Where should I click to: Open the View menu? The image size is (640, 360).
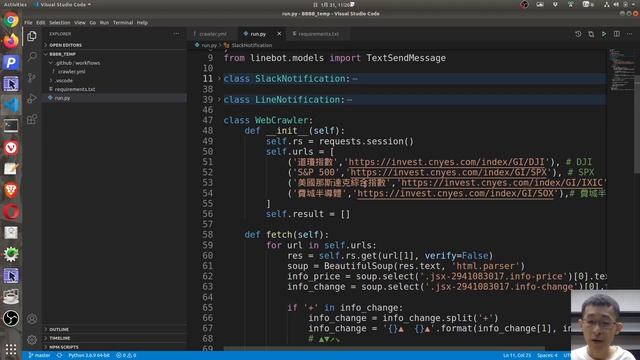pyautogui.click(x=80, y=23)
